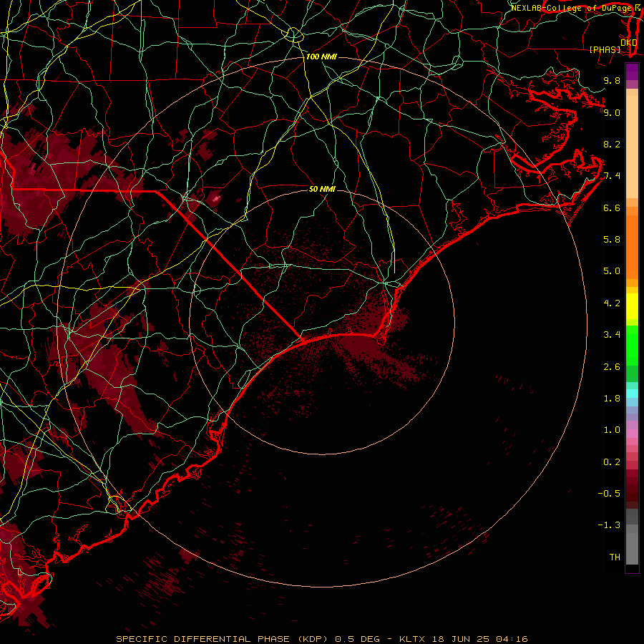Click the "TH" threshold label
The width and height of the screenshot is (644, 644).
click(x=615, y=557)
